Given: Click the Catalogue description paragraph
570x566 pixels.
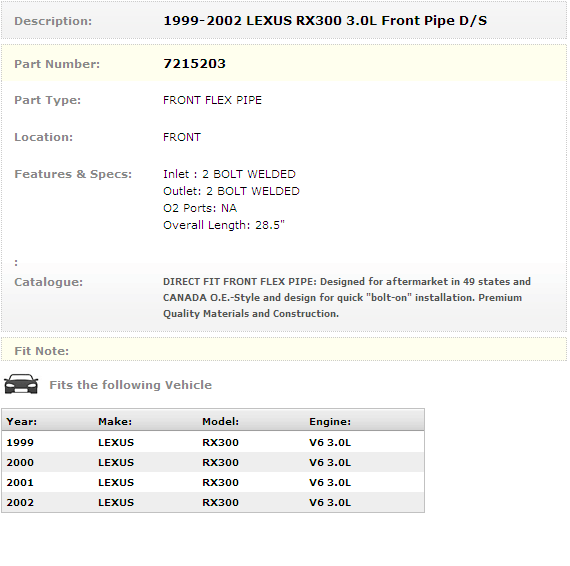Looking at the screenshot, I should pos(347,297).
